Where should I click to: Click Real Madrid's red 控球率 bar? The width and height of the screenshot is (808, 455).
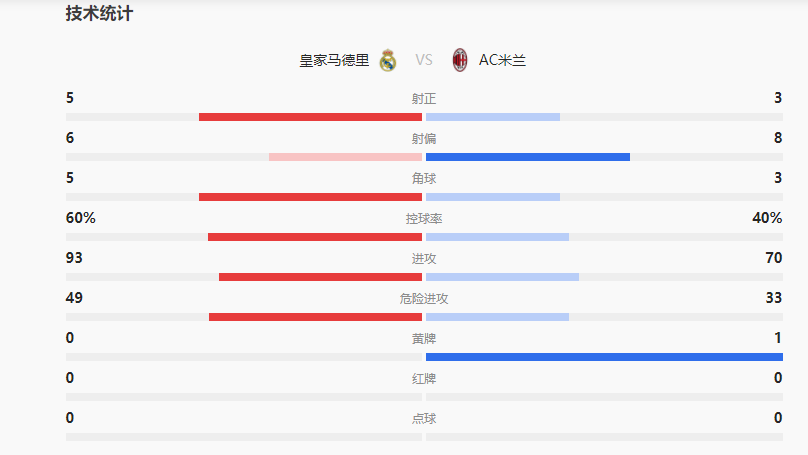click(315, 237)
